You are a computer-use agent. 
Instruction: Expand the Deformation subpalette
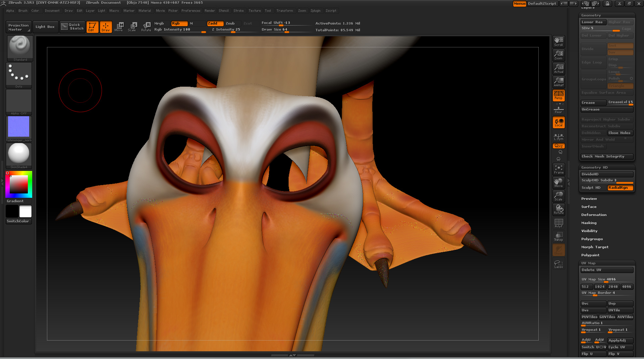pyautogui.click(x=594, y=215)
